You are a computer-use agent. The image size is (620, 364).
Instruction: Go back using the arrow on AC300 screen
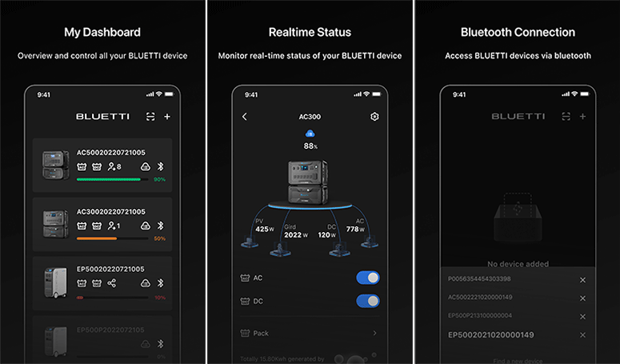[244, 117]
